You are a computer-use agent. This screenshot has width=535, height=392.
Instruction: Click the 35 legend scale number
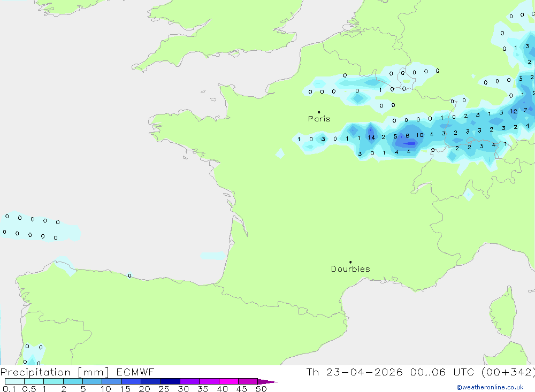203,389
